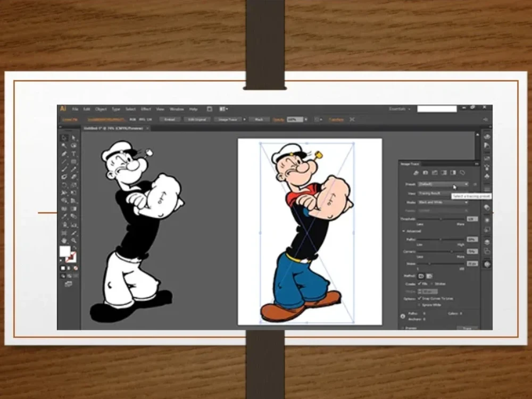
Task: Open the Window menu
Action: coord(176,109)
